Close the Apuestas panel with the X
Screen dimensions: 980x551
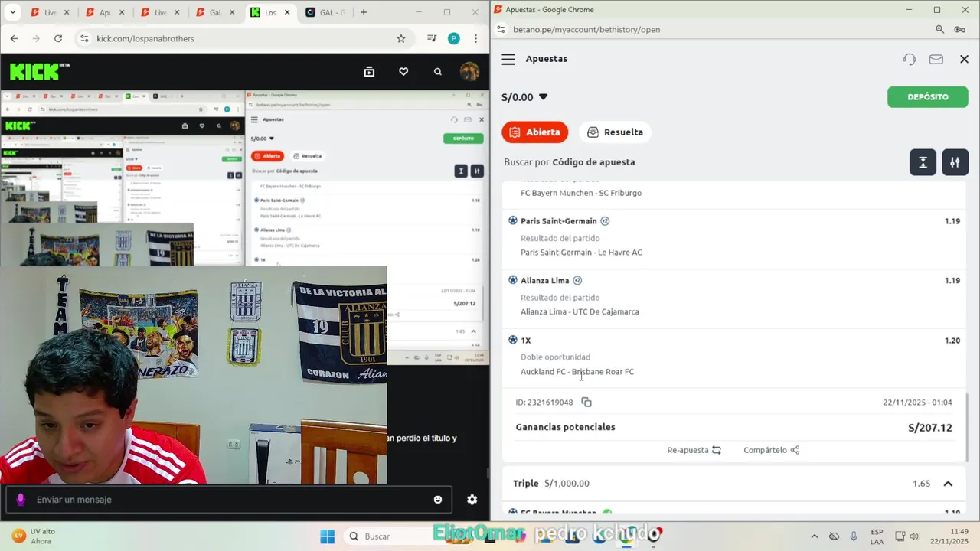(x=964, y=59)
